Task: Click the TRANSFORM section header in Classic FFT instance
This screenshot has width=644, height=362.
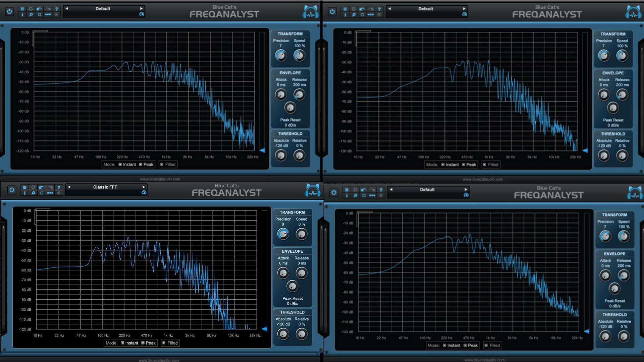Action: click(292, 212)
